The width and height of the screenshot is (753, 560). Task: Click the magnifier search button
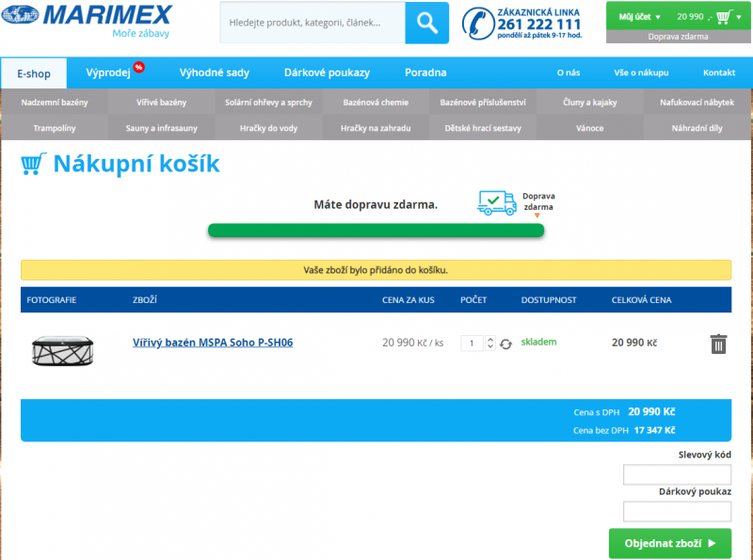[426, 23]
